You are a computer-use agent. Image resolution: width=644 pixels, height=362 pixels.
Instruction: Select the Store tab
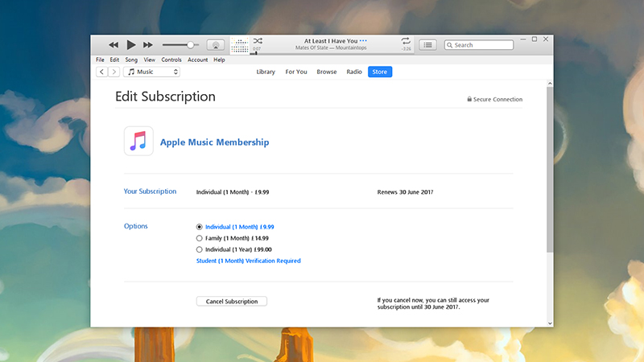(x=380, y=72)
